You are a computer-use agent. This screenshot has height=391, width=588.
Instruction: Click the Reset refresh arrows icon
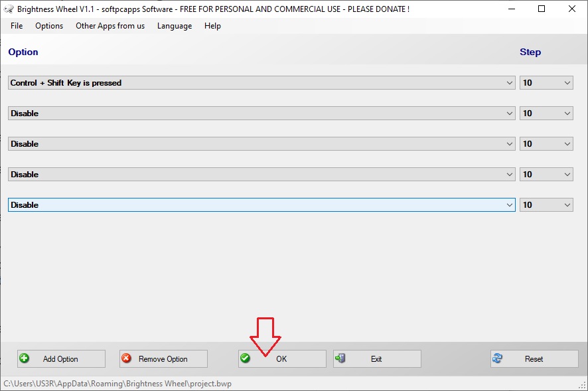coord(497,358)
